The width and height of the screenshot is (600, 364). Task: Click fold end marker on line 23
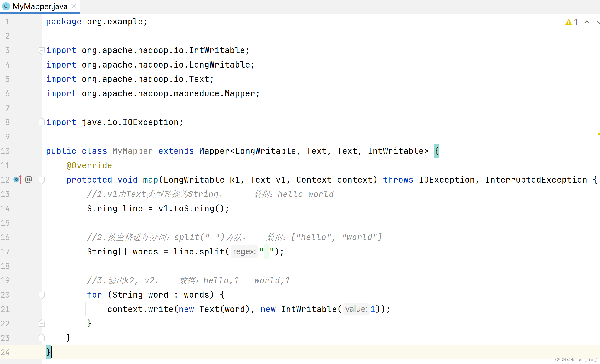pyautogui.click(x=42, y=338)
